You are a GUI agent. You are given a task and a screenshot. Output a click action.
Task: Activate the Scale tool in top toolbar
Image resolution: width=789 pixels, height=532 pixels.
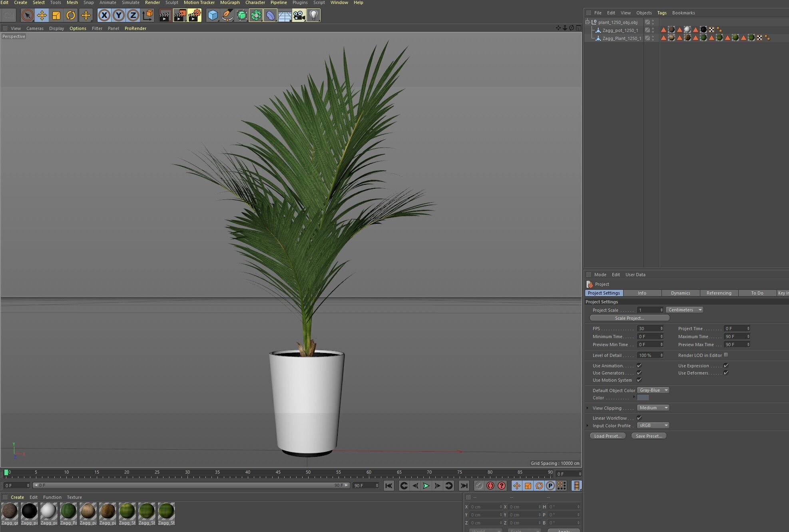(x=56, y=16)
